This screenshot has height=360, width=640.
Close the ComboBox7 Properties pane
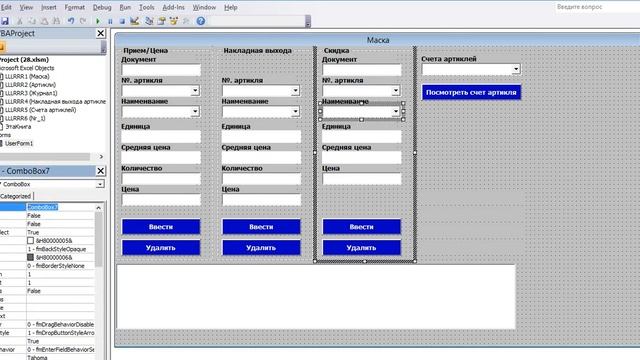coord(101,171)
